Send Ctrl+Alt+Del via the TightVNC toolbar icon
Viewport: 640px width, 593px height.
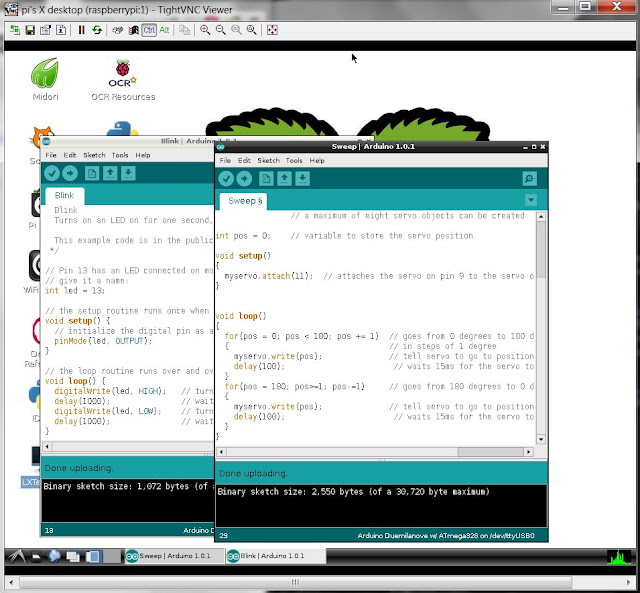[x=118, y=30]
